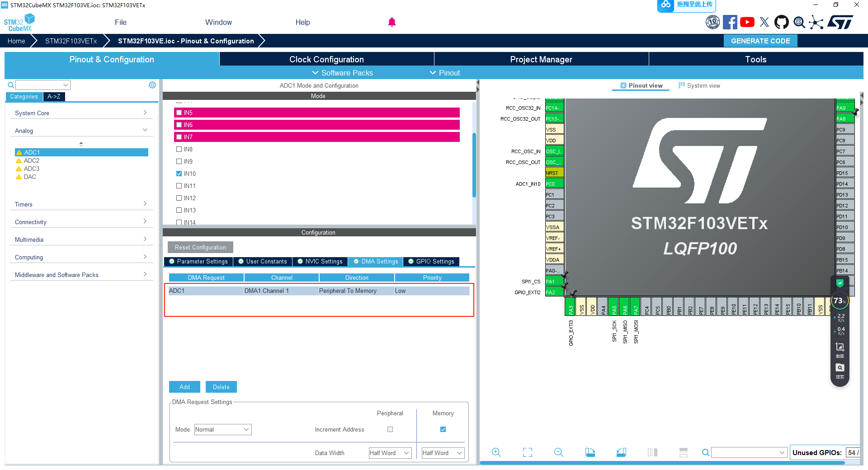Zoom out of the pinout view
This screenshot has height=470, width=868.
tap(559, 452)
